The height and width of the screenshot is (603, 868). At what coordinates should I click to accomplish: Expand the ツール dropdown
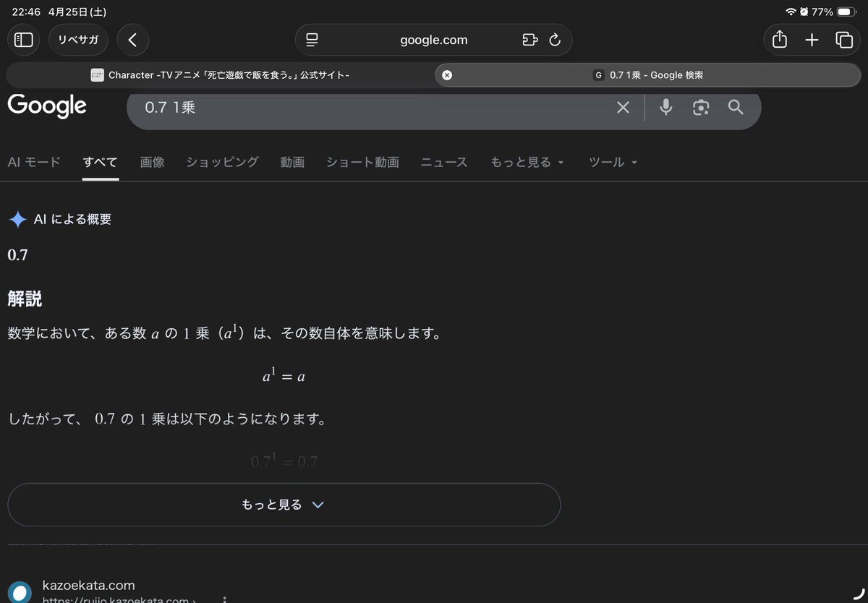tap(613, 162)
